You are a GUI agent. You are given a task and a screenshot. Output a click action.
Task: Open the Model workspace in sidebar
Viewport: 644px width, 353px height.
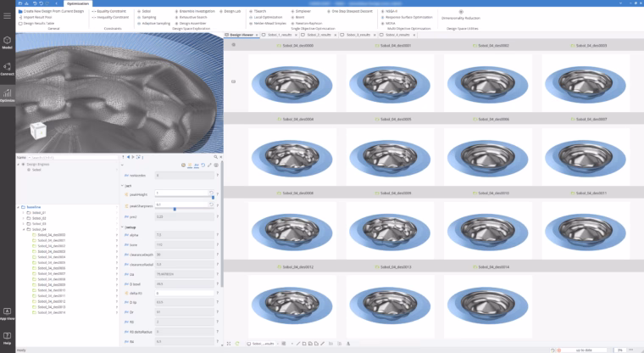pyautogui.click(x=7, y=42)
